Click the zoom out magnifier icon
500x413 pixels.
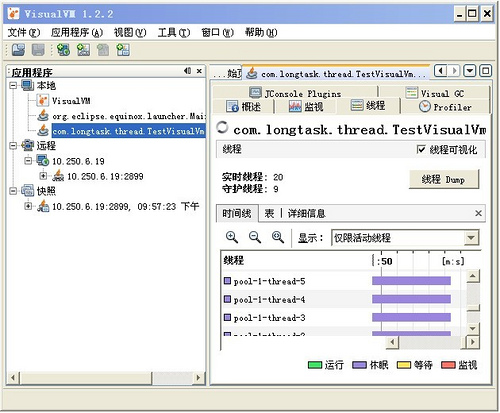click(255, 237)
